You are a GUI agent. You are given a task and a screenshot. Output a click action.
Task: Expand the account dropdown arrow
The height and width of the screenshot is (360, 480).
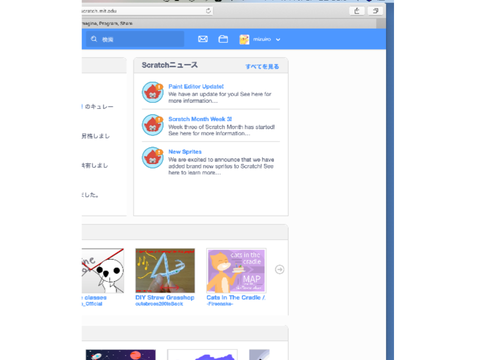278,39
